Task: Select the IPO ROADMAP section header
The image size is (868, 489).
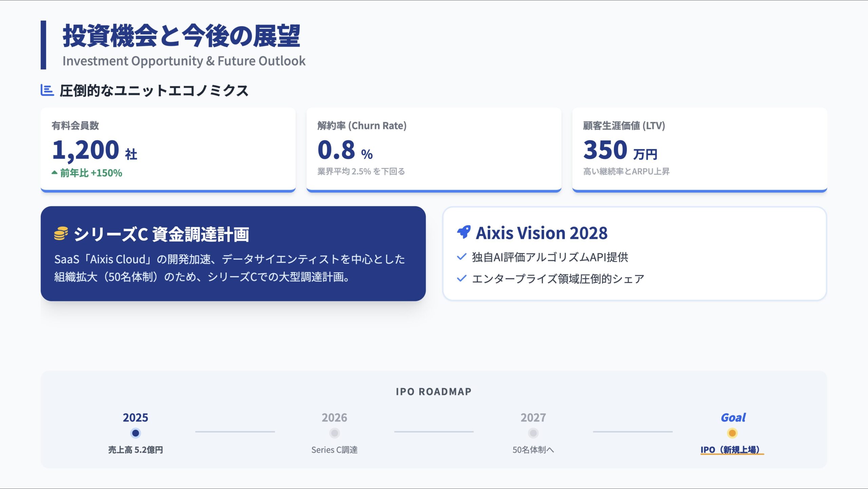Action: 433,391
